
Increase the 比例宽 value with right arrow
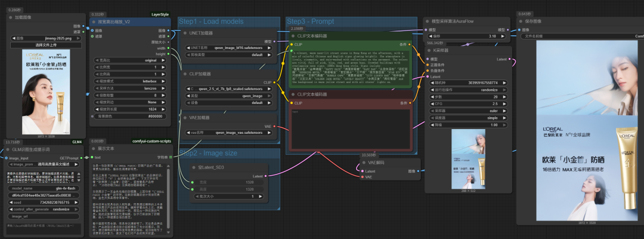click(163, 67)
